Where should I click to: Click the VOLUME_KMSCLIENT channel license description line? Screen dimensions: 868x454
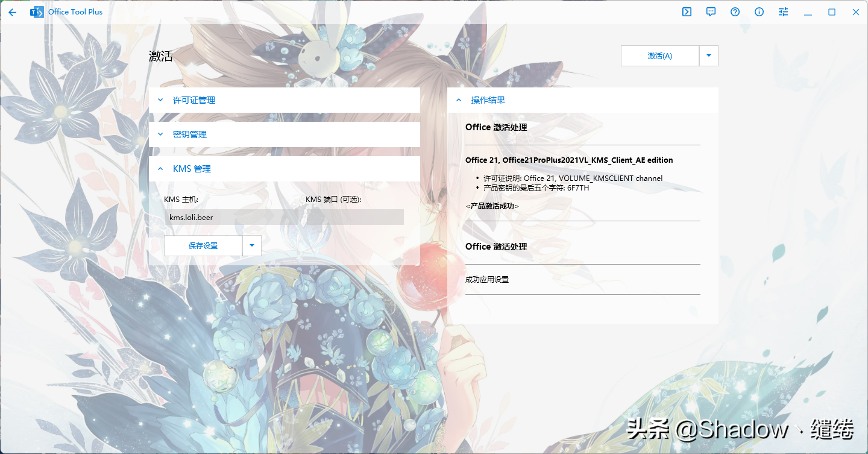(573, 178)
